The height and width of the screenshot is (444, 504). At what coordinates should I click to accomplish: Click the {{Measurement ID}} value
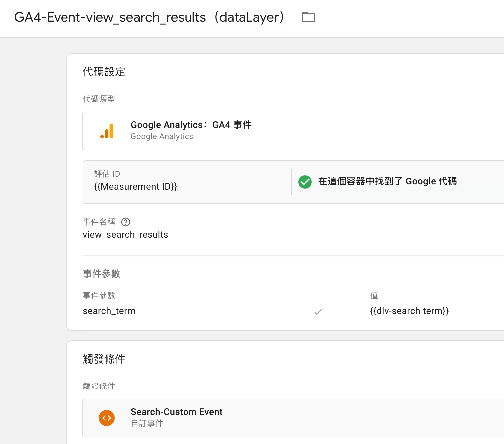click(136, 187)
